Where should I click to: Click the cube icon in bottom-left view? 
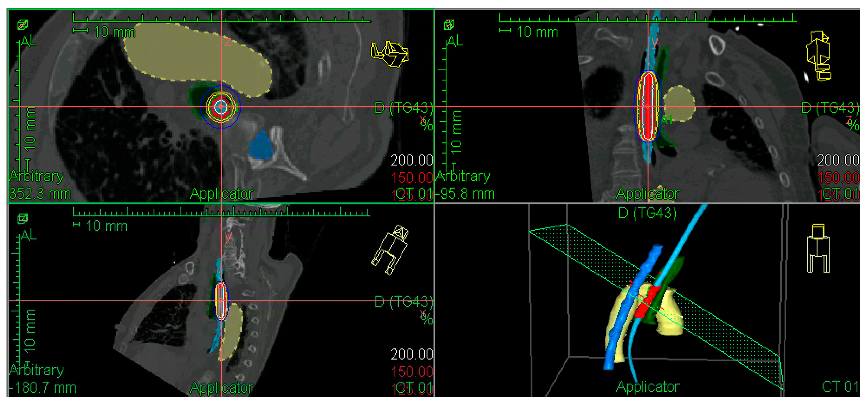[x=23, y=219]
